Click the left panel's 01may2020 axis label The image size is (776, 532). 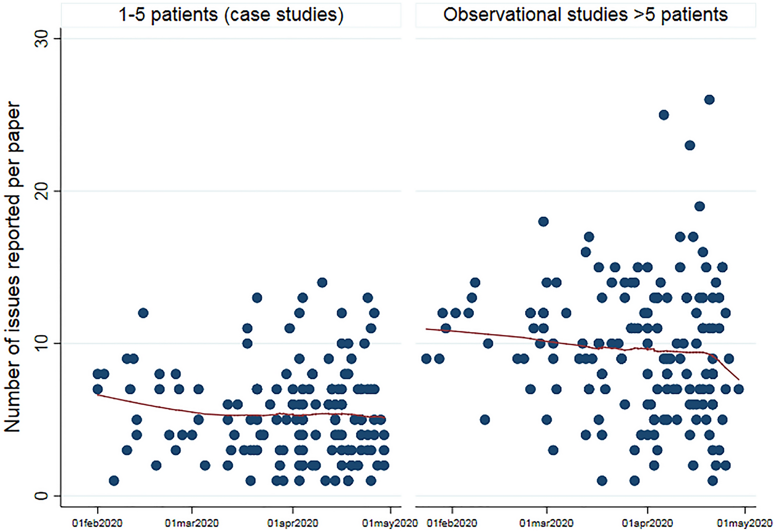pos(390,523)
